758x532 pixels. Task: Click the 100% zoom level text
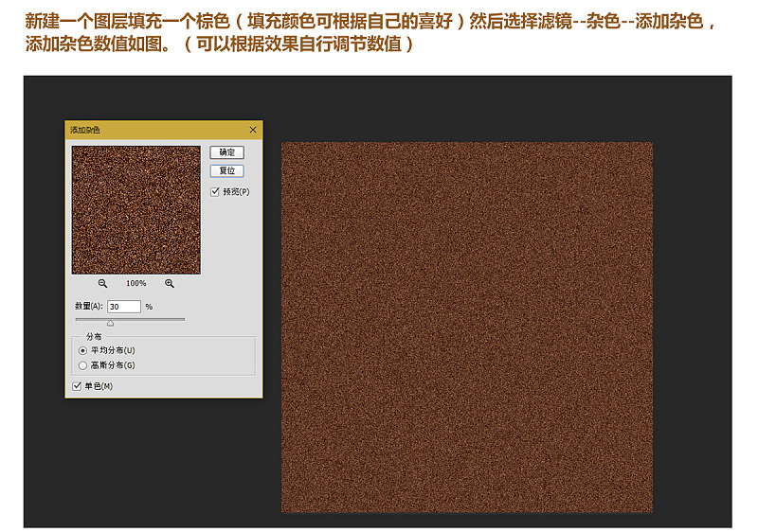(135, 283)
